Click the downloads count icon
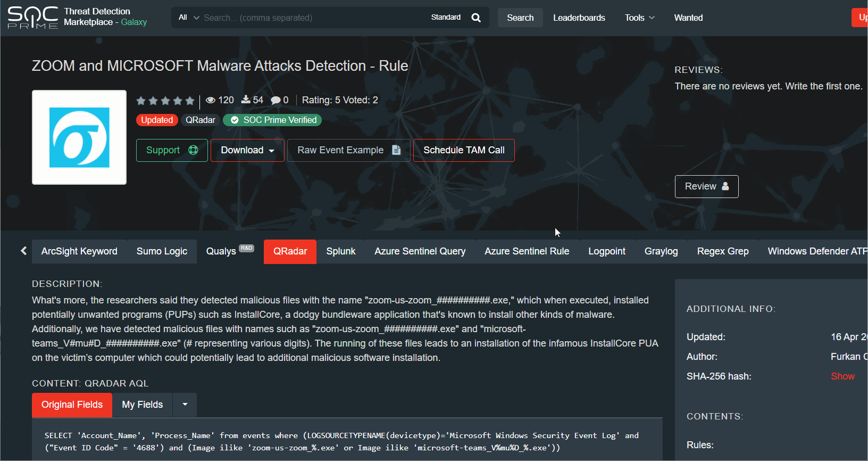 (x=246, y=100)
